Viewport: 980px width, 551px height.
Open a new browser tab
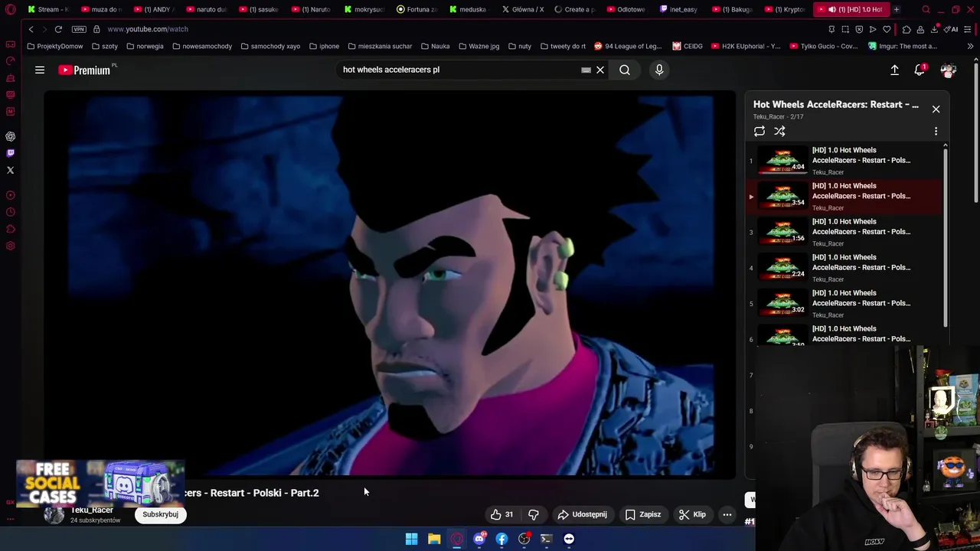tap(896, 10)
